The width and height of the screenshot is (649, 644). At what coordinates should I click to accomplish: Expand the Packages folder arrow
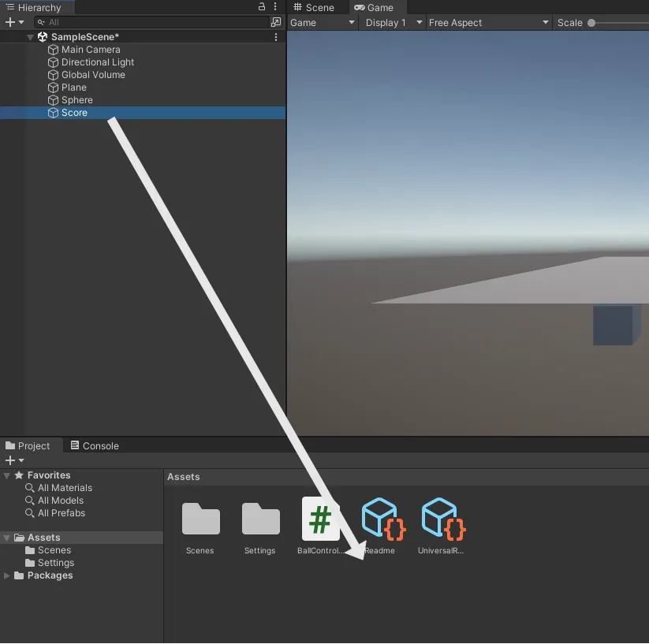[7, 575]
